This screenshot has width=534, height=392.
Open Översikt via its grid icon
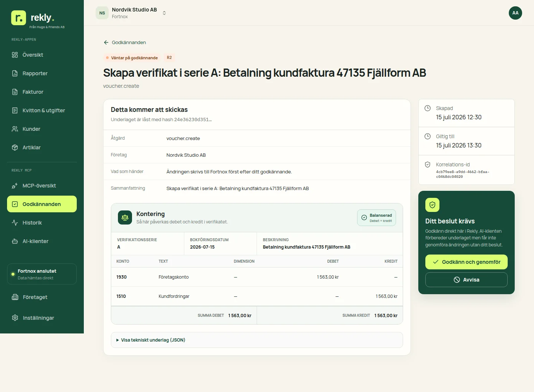(15, 55)
